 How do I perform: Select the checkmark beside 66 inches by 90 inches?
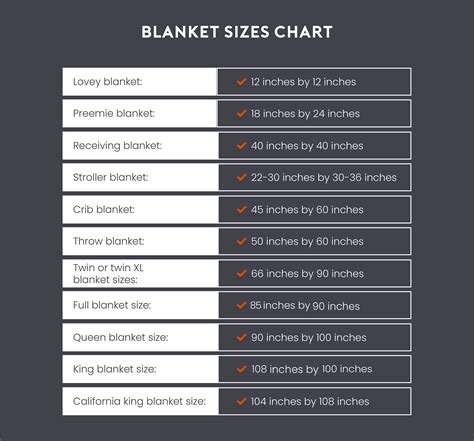(241, 273)
